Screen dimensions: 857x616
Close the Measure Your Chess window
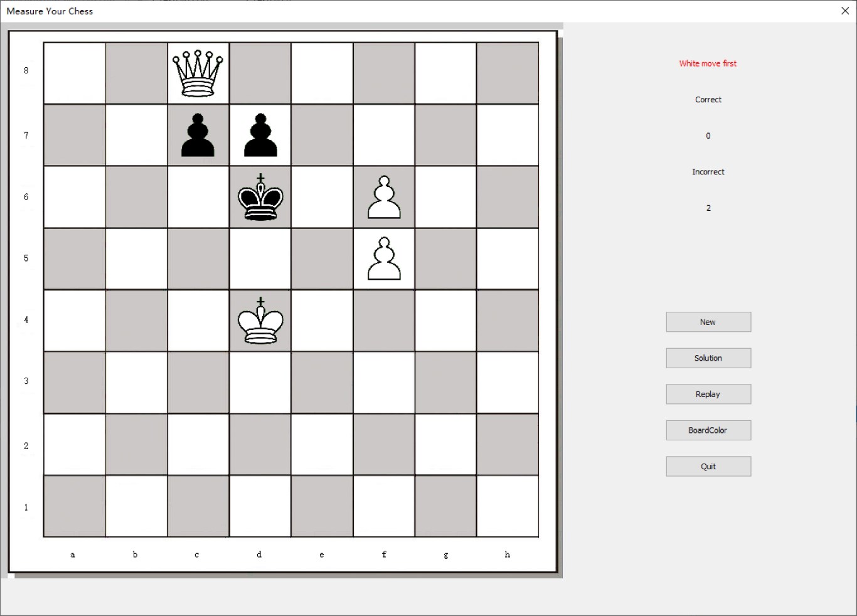tap(845, 11)
